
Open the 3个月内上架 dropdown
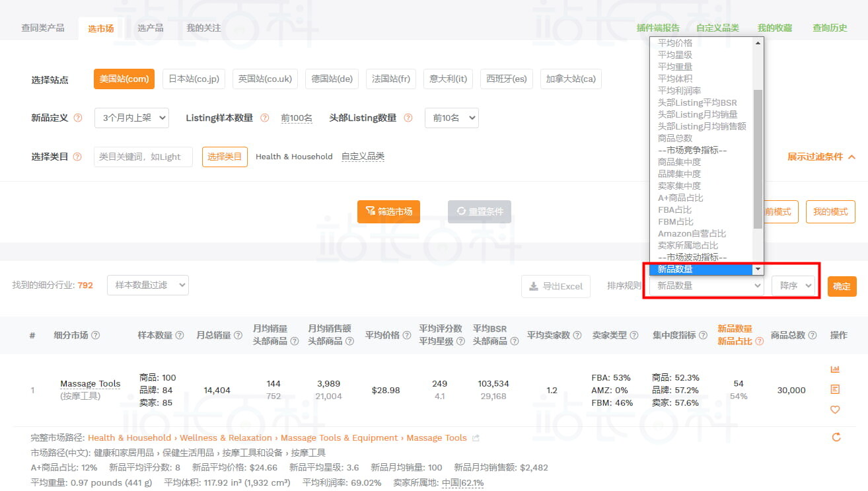pyautogui.click(x=131, y=118)
